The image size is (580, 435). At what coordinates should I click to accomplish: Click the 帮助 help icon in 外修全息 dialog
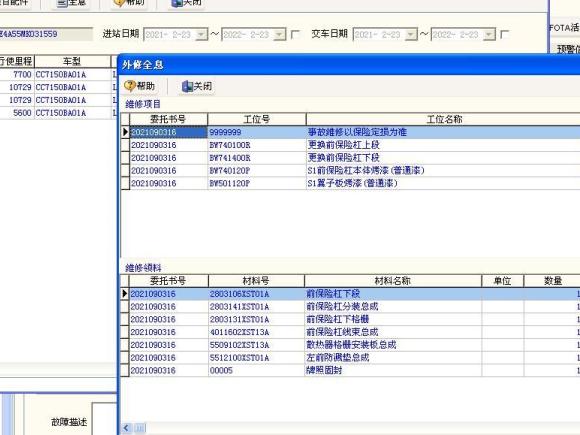click(x=130, y=86)
